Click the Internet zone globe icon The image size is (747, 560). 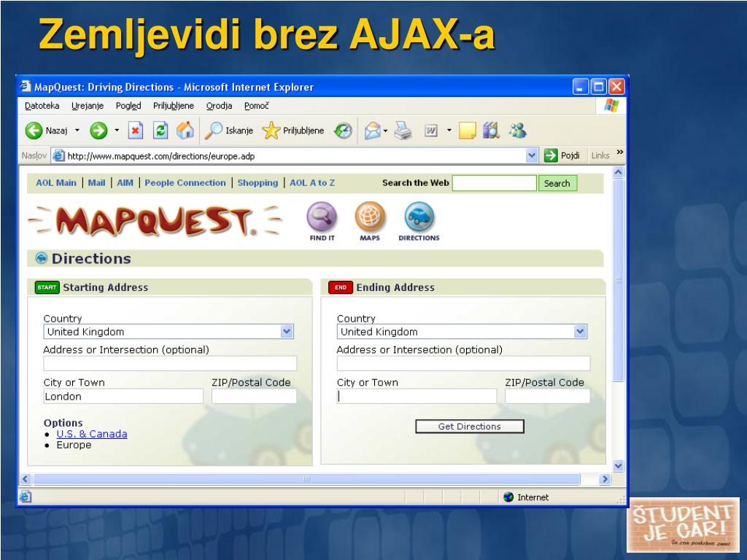508,497
